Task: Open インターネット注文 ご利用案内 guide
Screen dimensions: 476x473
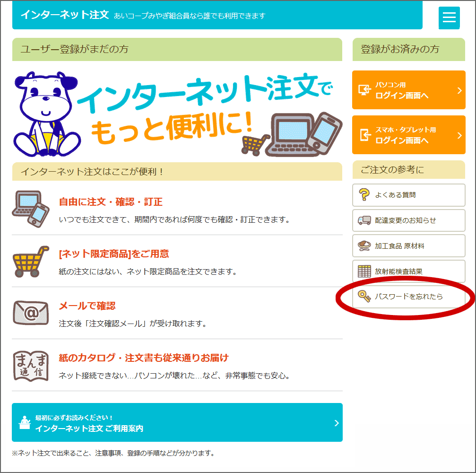Action: click(177, 422)
